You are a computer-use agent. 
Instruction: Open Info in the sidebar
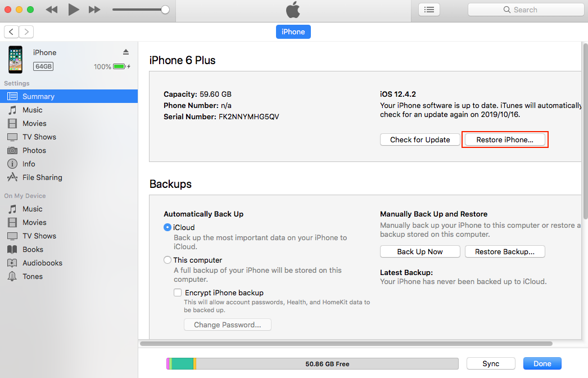69,164
